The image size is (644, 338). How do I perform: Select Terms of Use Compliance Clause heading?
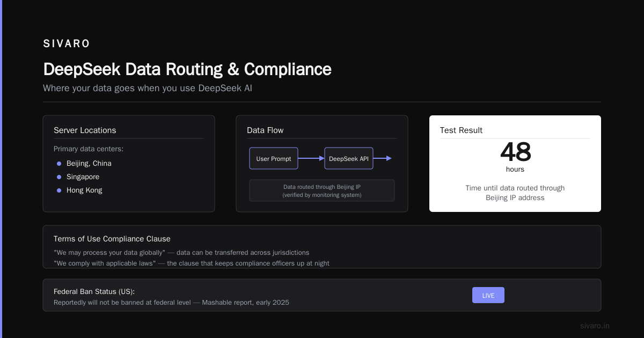(112, 239)
